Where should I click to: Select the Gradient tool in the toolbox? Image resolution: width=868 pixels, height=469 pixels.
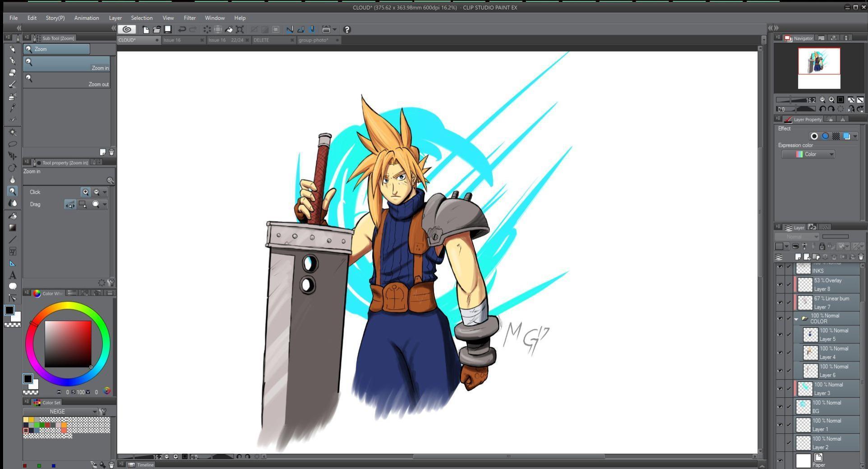point(13,228)
